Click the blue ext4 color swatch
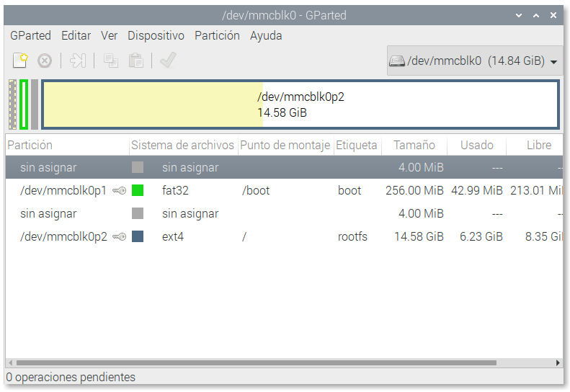This screenshot has height=392, width=570. tap(138, 236)
